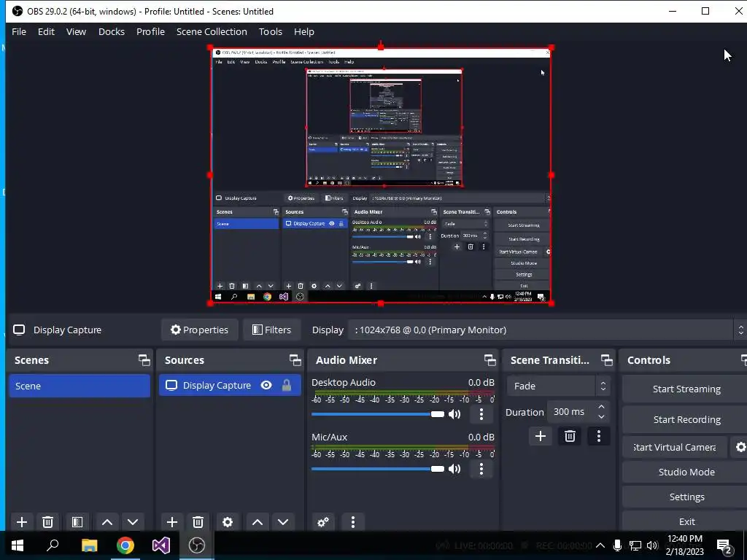Open virtual camera settings gear
The height and width of the screenshot is (560, 747).
[x=740, y=447]
